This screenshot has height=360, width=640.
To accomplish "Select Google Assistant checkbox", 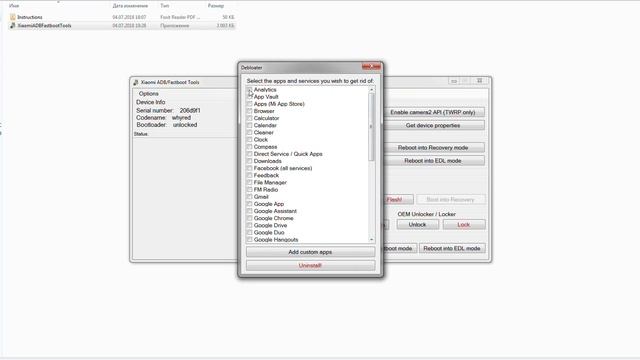I will point(249,211).
